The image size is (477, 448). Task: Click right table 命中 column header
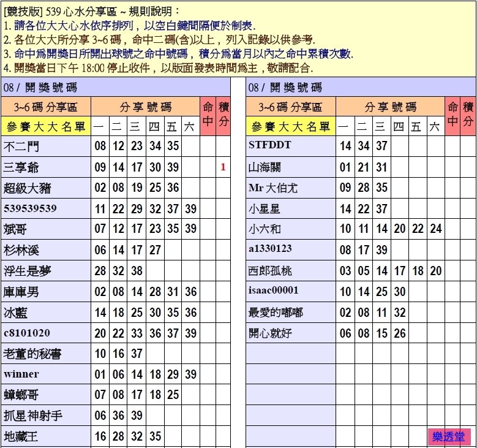[x=453, y=116]
